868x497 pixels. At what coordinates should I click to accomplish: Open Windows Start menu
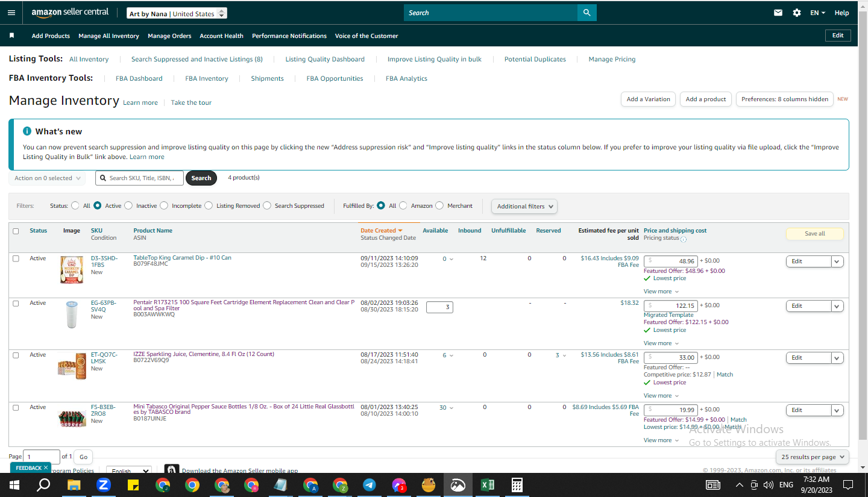(14, 485)
